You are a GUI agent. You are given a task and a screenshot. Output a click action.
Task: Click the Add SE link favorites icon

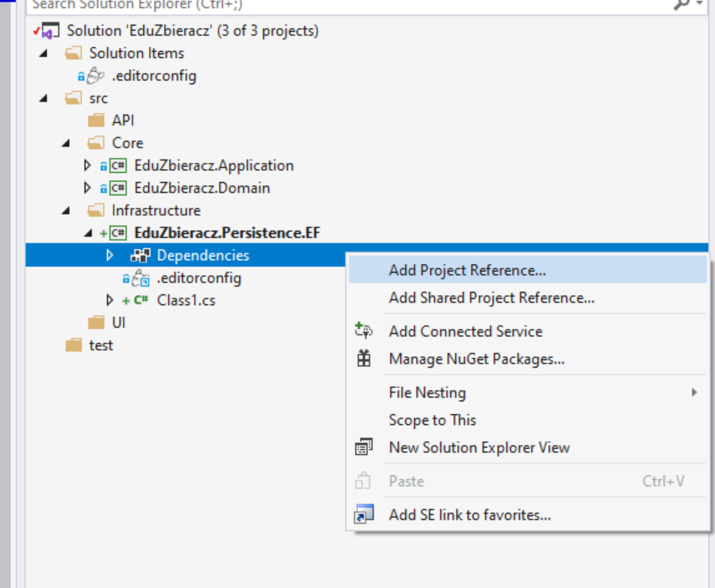(364, 514)
